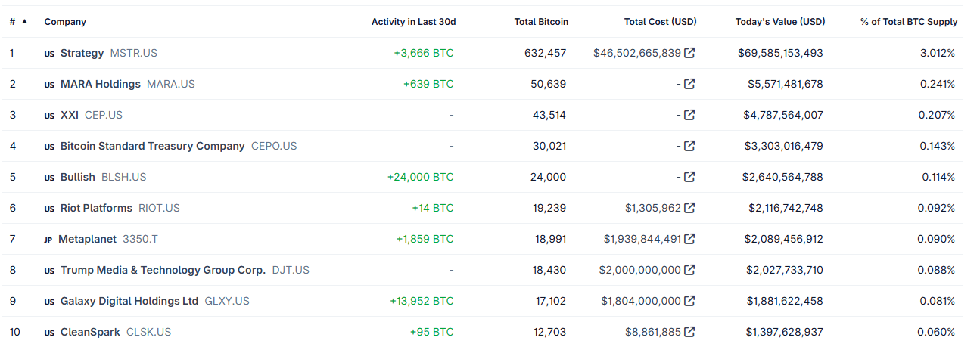This screenshot has height=347, width=980.
Task: Sort by Total Bitcoin column header
Action: 541,22
